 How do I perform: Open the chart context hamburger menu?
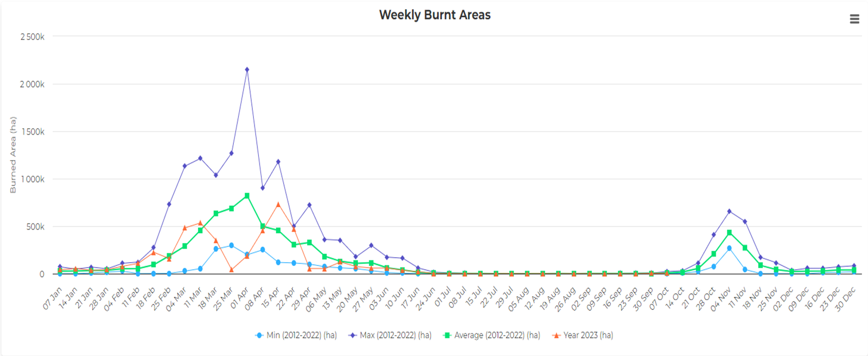tap(854, 19)
